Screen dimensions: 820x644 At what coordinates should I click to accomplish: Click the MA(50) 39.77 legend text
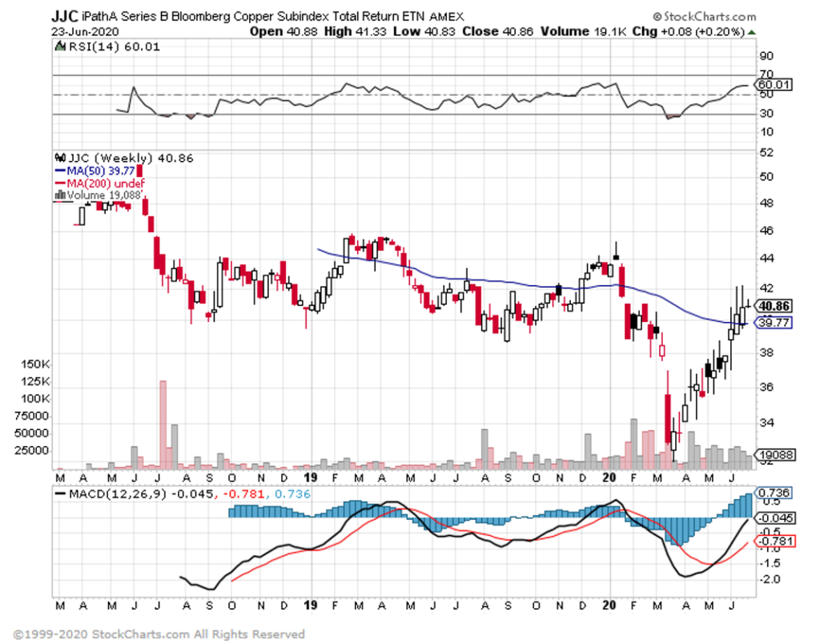pyautogui.click(x=101, y=171)
